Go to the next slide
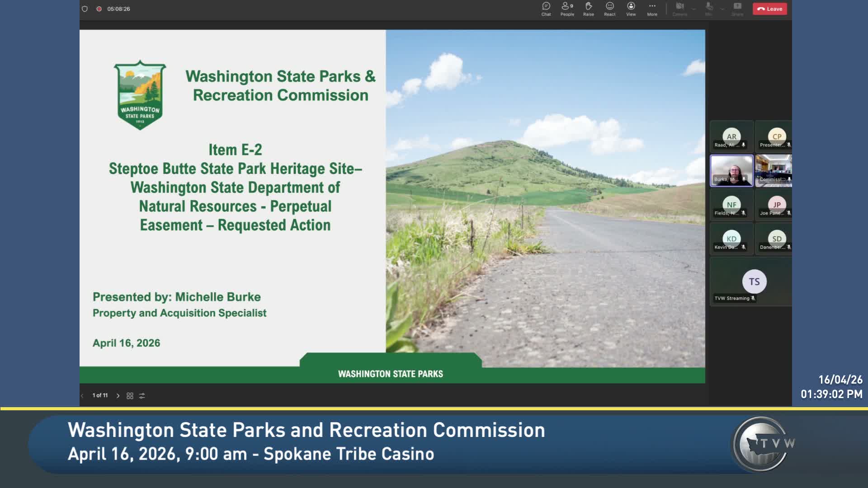 coord(118,396)
